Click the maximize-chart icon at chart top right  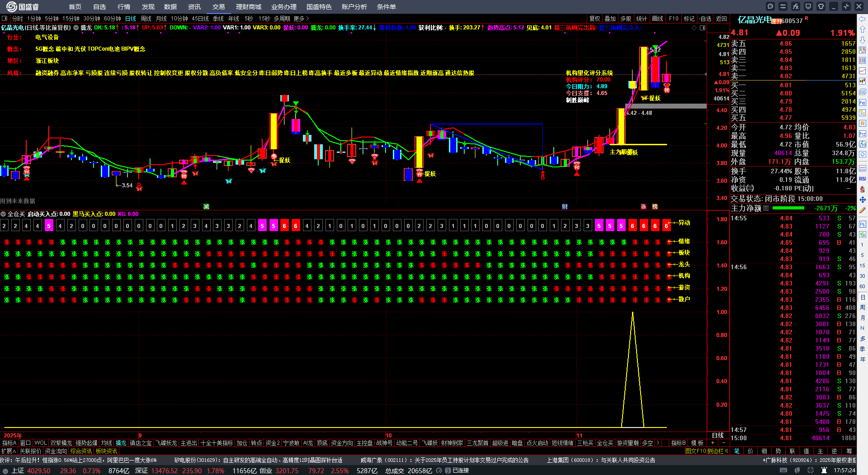pos(703,28)
